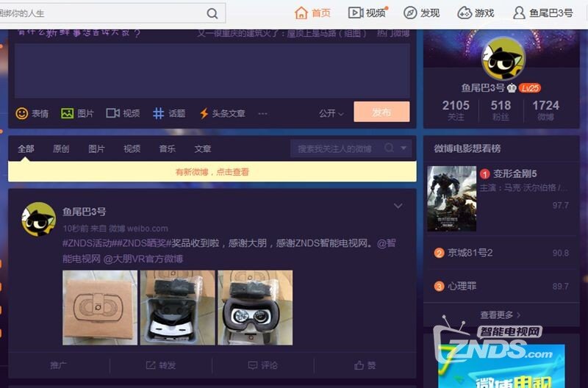The height and width of the screenshot is (388, 588).
Task: Open the profile avatar in the sidebar
Action: tap(503, 59)
